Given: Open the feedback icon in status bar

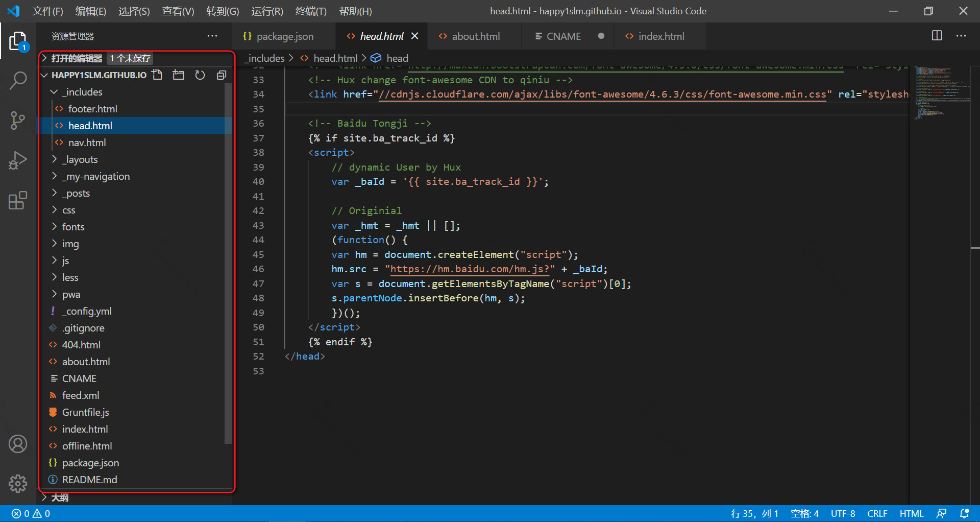Looking at the screenshot, I should click(x=942, y=513).
